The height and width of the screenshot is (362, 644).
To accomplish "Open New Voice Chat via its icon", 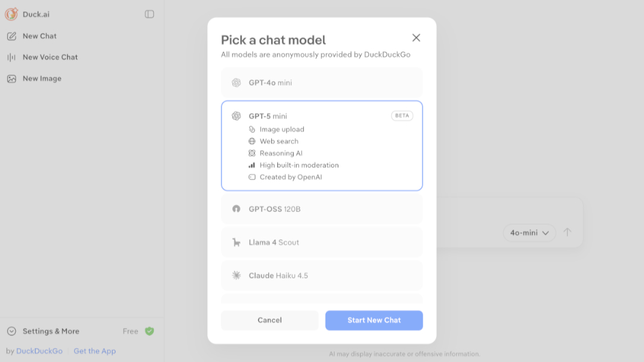I will 12,57.
